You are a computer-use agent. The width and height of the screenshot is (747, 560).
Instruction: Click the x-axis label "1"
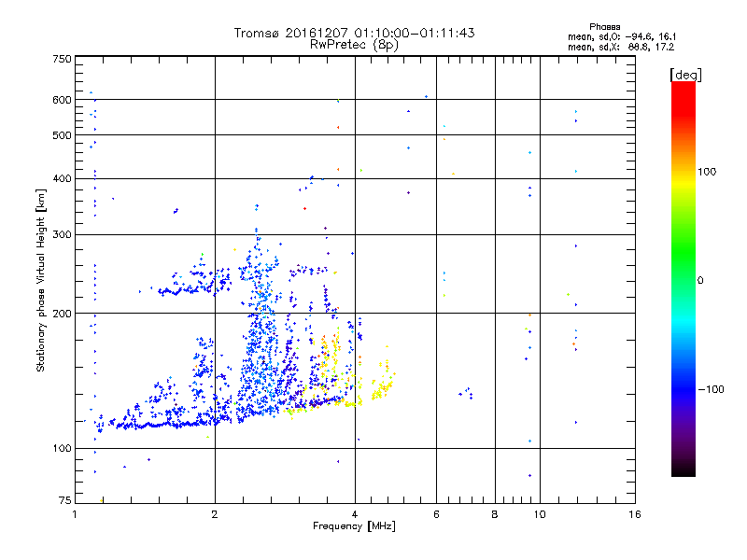click(75, 514)
